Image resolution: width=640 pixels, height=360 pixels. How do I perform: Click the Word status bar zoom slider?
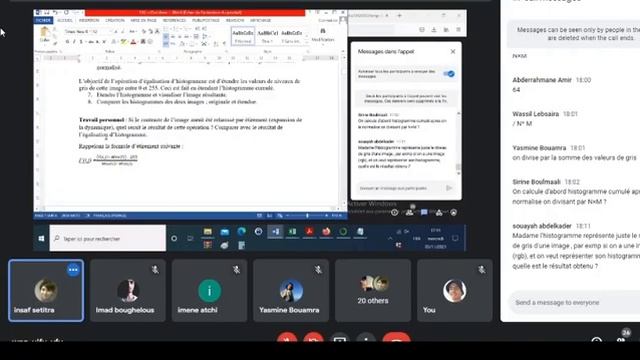[x=307, y=215]
